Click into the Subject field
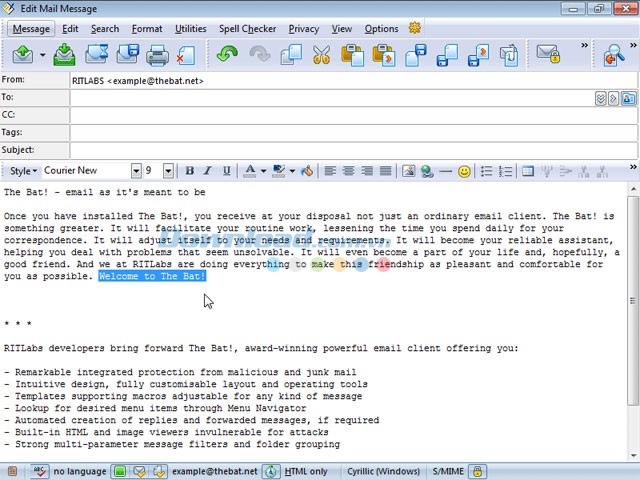Viewport: 640px width, 480px height. pos(350,150)
